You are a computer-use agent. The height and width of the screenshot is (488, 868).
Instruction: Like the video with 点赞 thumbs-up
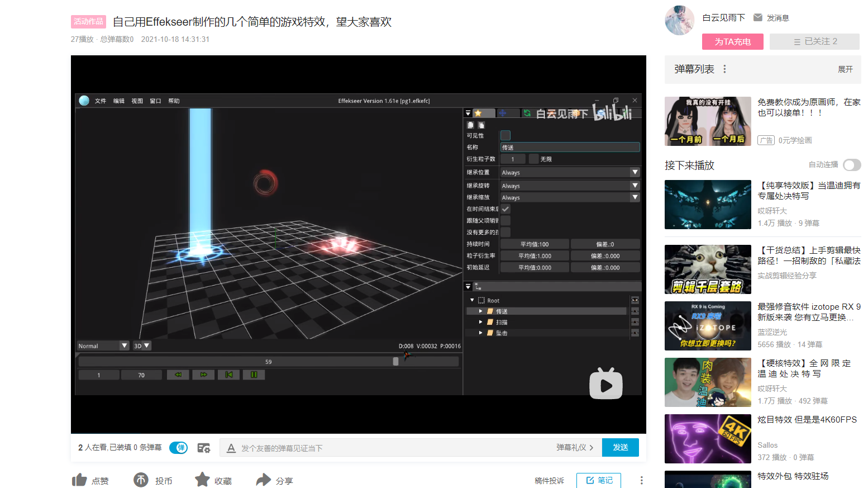pyautogui.click(x=79, y=480)
